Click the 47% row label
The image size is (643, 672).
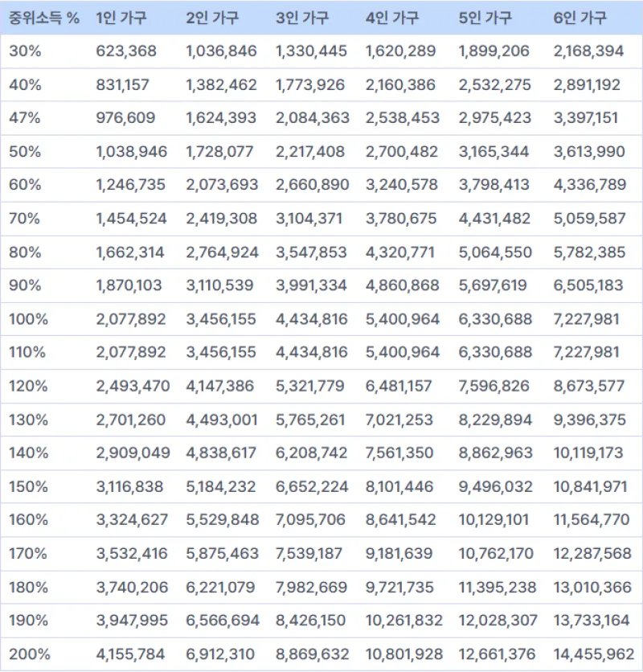click(25, 118)
